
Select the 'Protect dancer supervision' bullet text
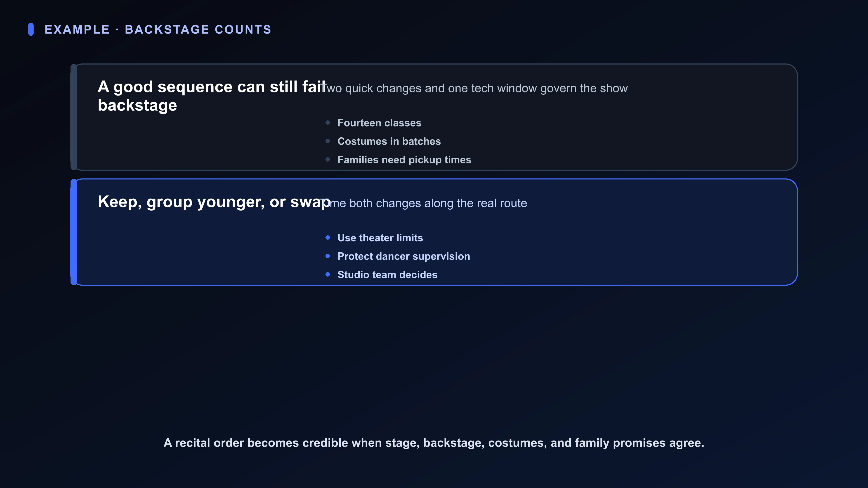(404, 256)
